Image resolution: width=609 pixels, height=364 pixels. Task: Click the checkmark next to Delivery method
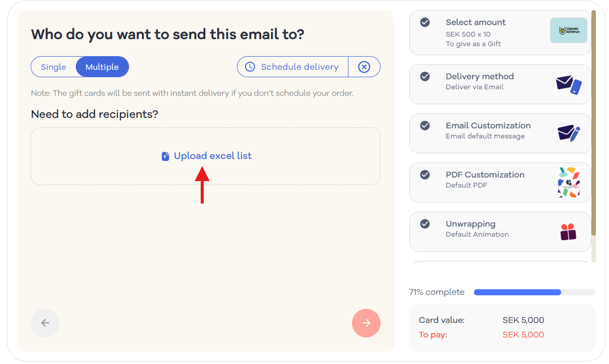click(x=425, y=77)
